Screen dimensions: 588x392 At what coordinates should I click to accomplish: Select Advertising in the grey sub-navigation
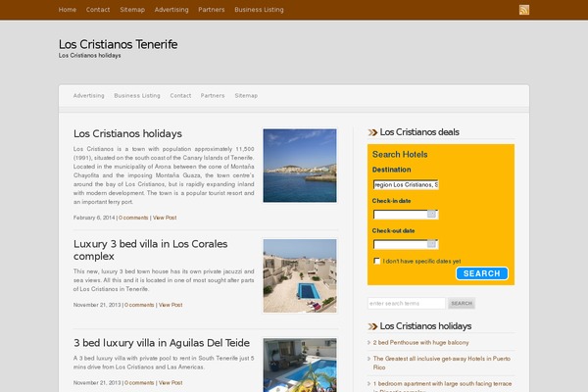[89, 96]
